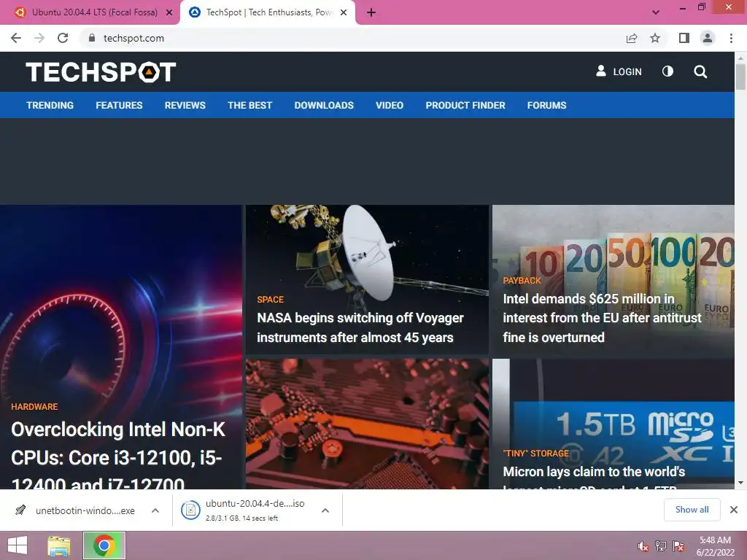Viewport: 747px width, 560px height.
Task: Open Action Center flag icon
Action: point(678,545)
